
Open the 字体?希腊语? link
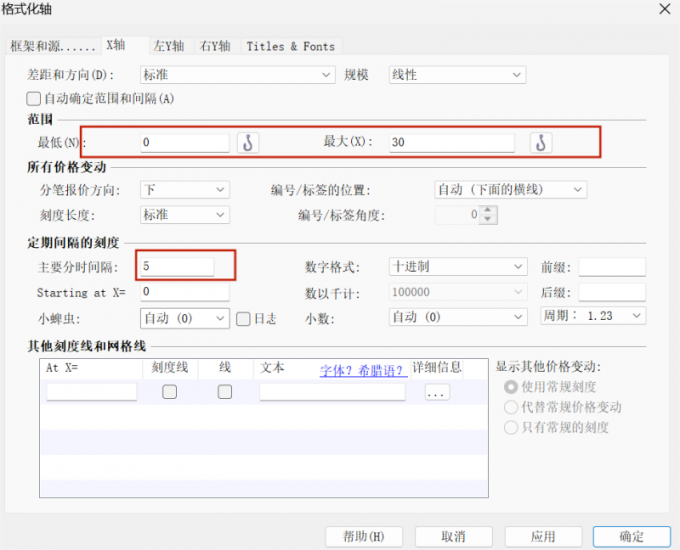point(362,370)
